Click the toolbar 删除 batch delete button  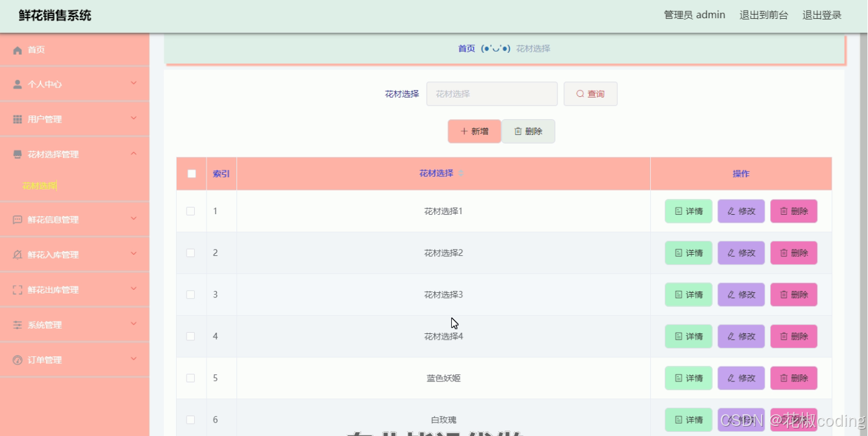pos(528,131)
